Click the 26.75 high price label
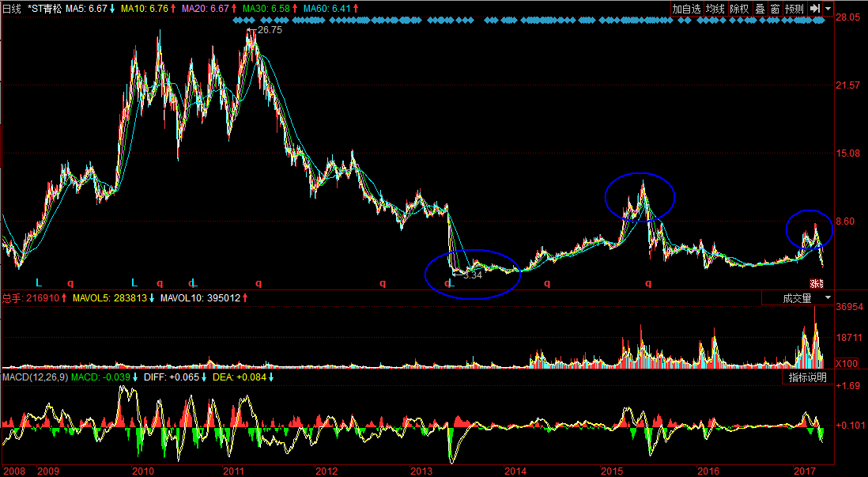This screenshot has height=477, width=868. pyautogui.click(x=270, y=30)
